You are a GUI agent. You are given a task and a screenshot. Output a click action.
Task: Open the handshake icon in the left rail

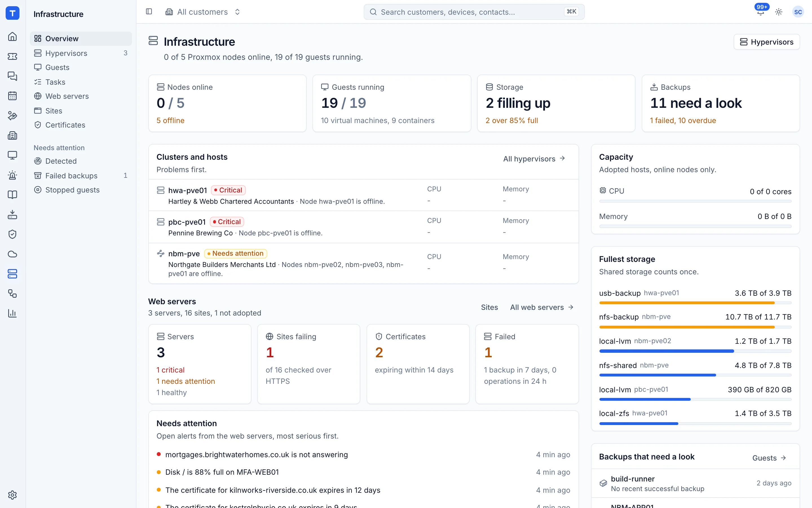point(12,116)
